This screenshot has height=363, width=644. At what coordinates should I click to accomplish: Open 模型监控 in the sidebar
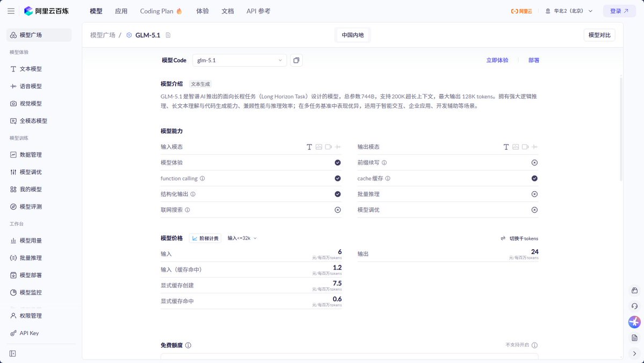click(x=39, y=292)
